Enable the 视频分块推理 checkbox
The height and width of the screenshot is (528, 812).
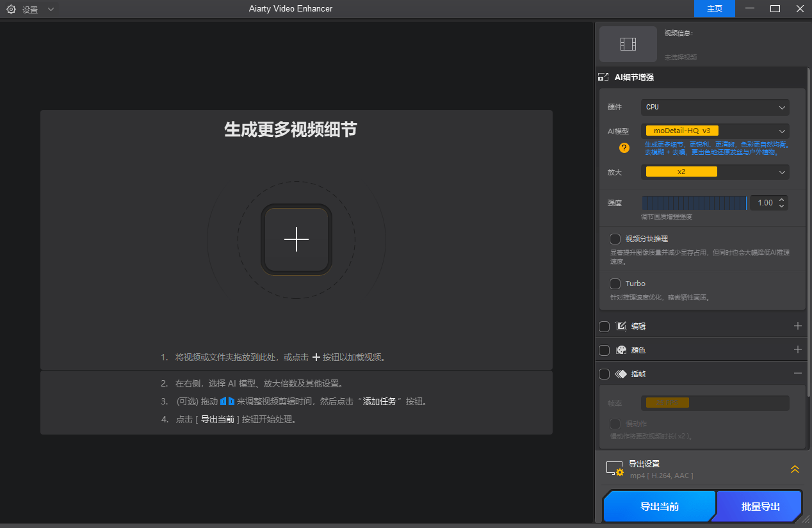(615, 239)
